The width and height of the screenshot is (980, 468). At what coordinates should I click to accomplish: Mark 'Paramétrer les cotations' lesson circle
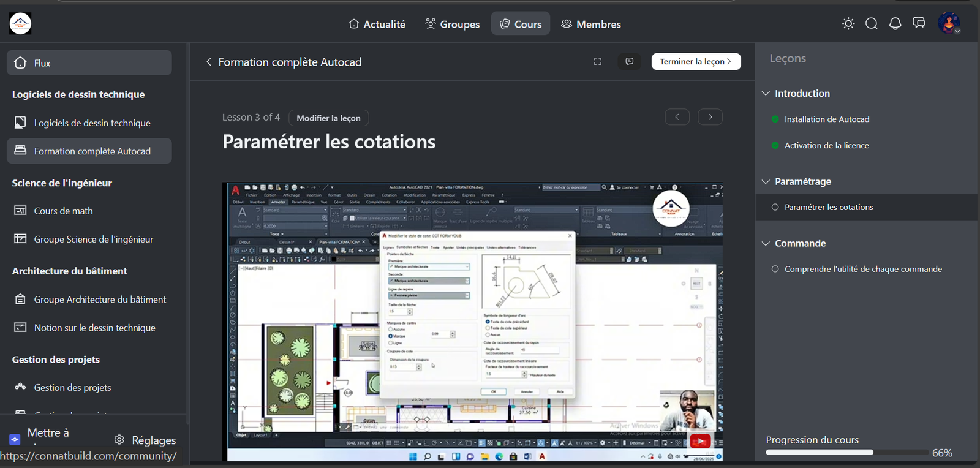point(775,207)
